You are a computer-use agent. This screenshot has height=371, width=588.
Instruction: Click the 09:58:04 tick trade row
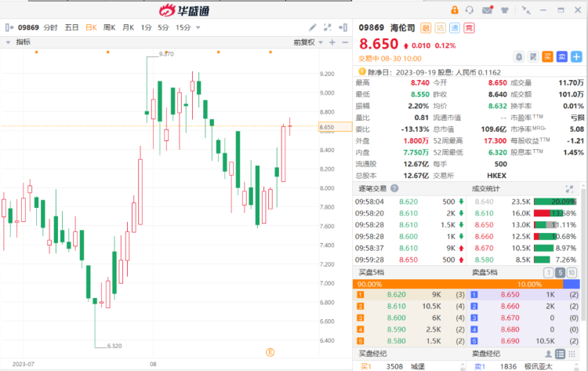409,202
